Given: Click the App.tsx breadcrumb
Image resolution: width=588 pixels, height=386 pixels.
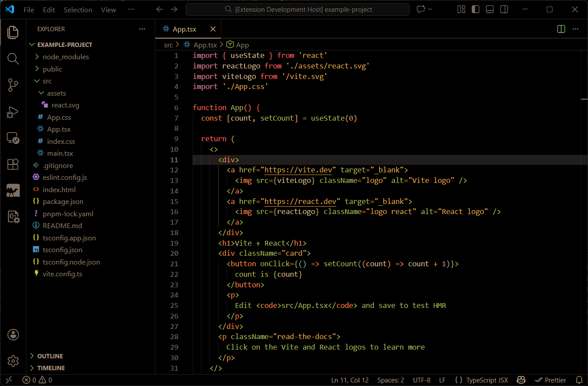Looking at the screenshot, I should [x=200, y=45].
